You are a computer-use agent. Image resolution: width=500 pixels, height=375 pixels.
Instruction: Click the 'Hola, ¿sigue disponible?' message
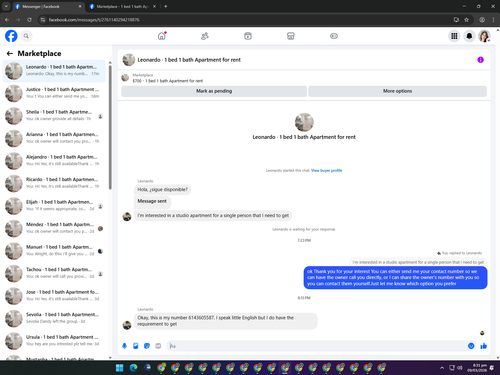tap(163, 190)
